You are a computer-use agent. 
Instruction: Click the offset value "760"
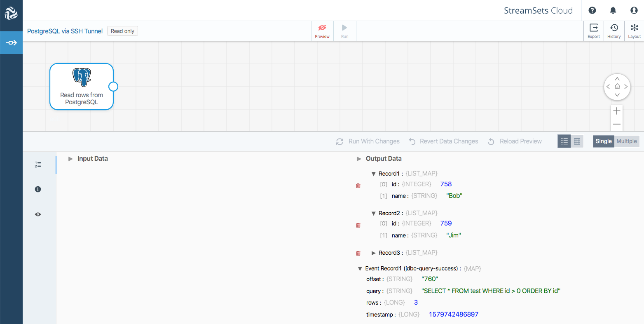click(x=430, y=279)
